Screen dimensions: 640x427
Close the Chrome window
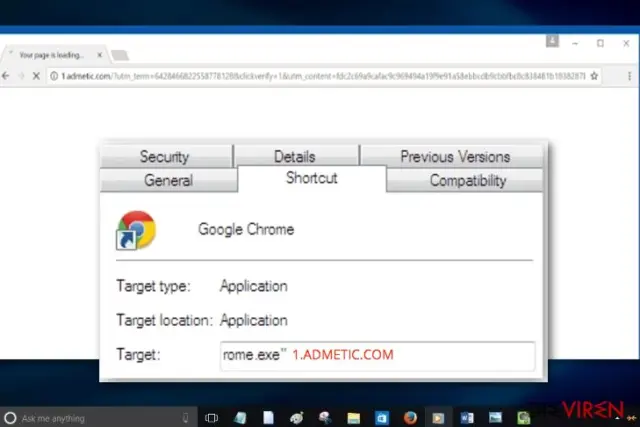pyautogui.click(x=626, y=43)
